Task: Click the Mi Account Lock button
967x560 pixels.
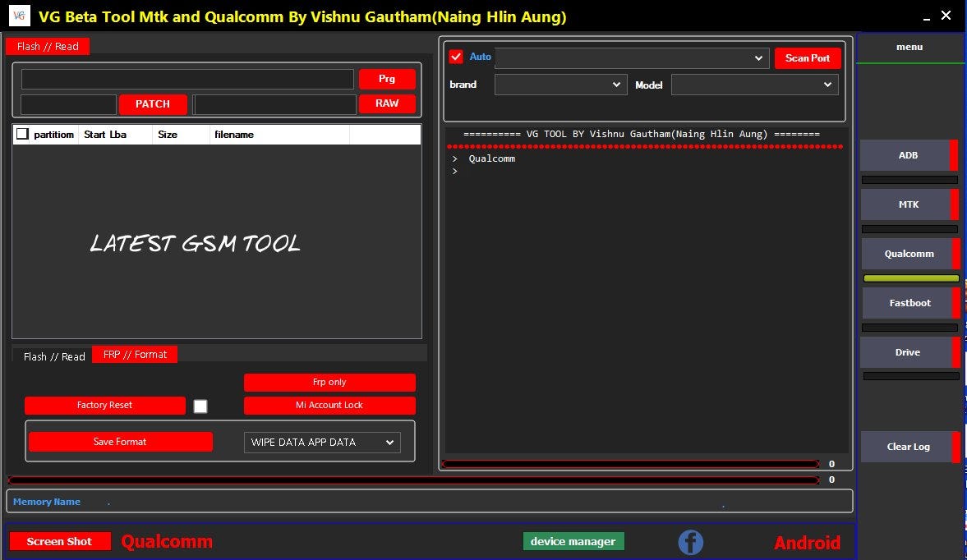Action: (x=329, y=405)
